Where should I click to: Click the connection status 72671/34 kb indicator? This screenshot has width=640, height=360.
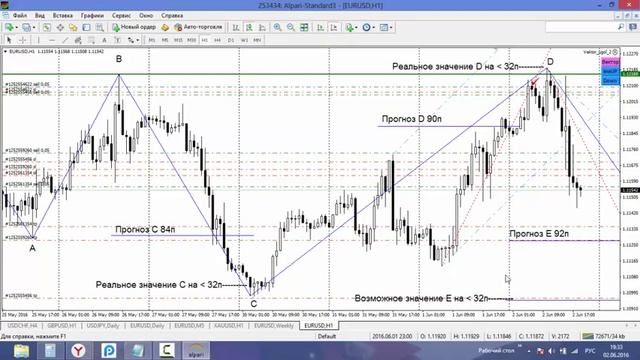604,336
